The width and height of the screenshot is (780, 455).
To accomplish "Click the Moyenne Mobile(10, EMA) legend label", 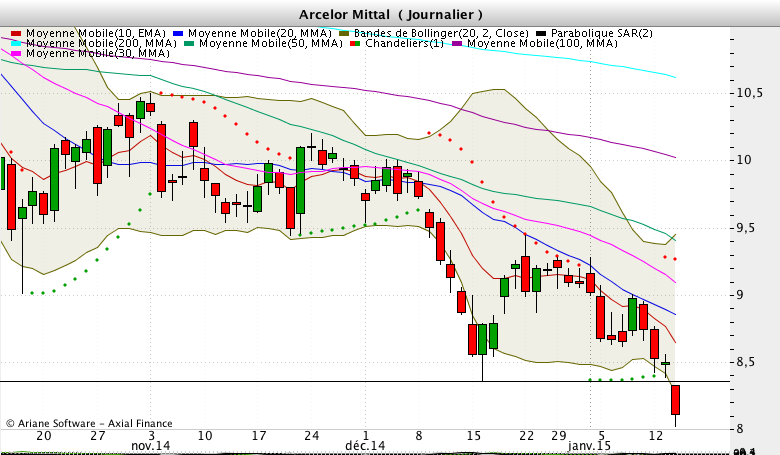I will [x=96, y=33].
